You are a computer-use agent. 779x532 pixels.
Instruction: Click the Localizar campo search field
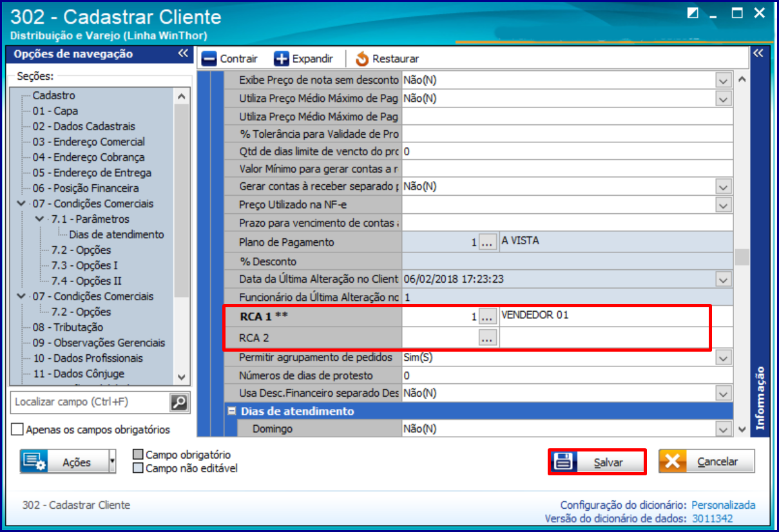(x=90, y=403)
